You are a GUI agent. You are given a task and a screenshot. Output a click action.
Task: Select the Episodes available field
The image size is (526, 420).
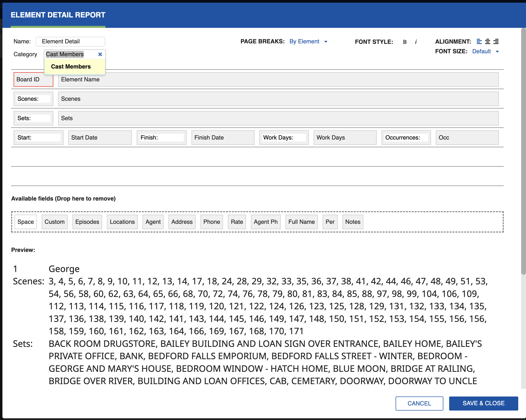click(x=87, y=222)
